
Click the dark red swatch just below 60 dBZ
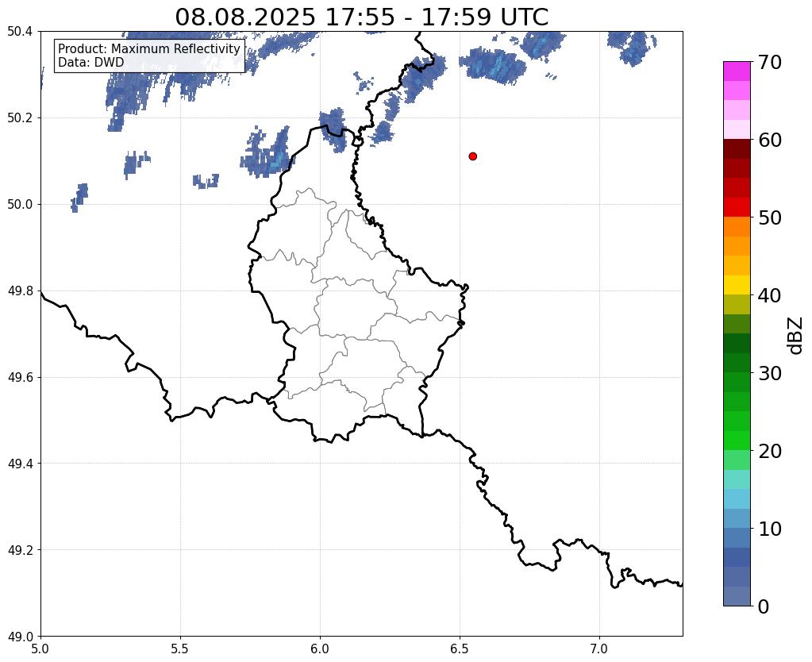(737, 149)
